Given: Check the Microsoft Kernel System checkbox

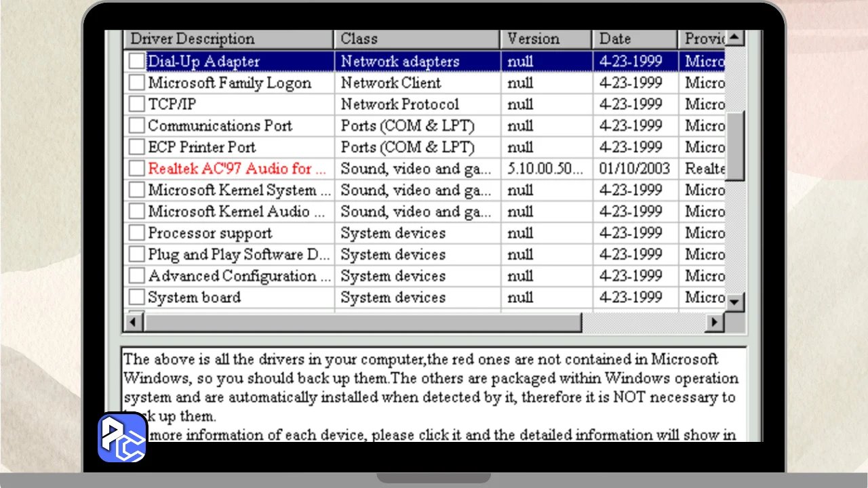Looking at the screenshot, I should pyautogui.click(x=137, y=190).
